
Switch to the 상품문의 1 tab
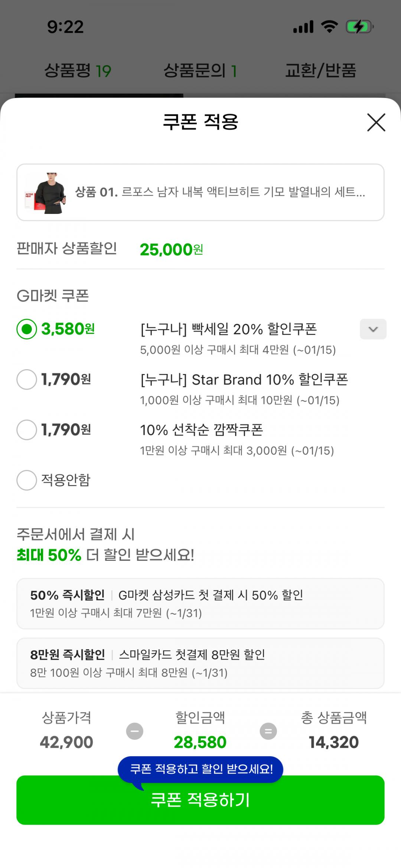point(200,71)
